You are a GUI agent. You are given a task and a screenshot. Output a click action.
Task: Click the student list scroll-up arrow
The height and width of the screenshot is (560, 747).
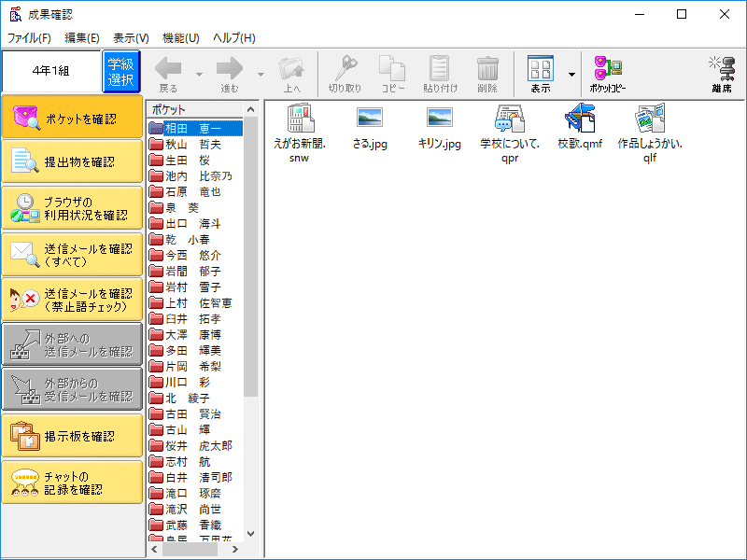(x=250, y=109)
